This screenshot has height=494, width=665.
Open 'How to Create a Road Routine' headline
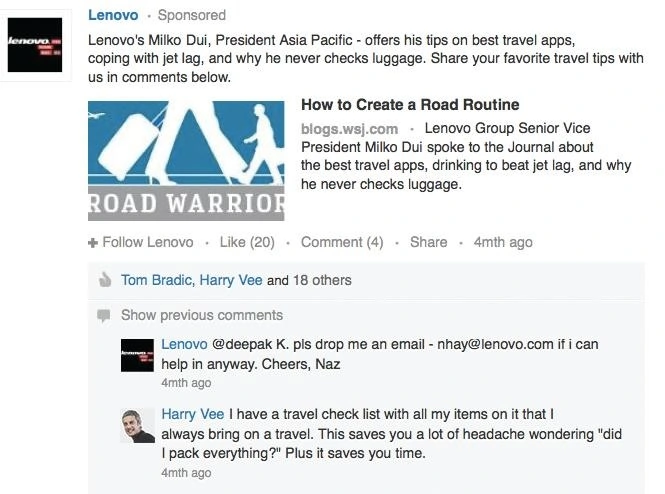click(410, 105)
